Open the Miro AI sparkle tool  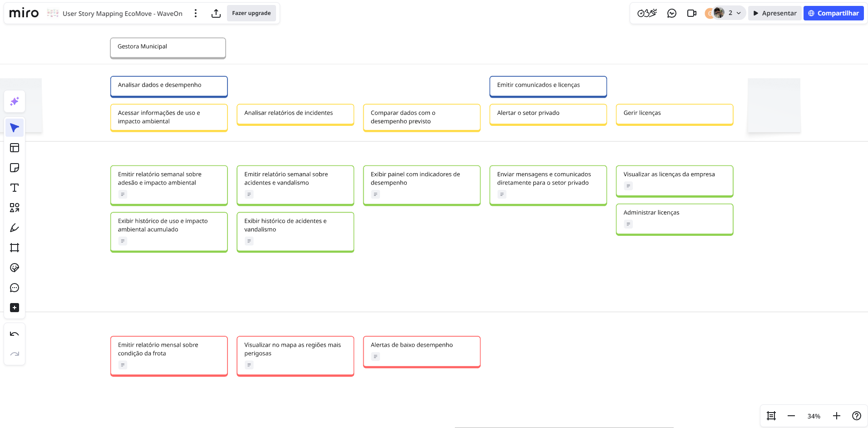[15, 101]
